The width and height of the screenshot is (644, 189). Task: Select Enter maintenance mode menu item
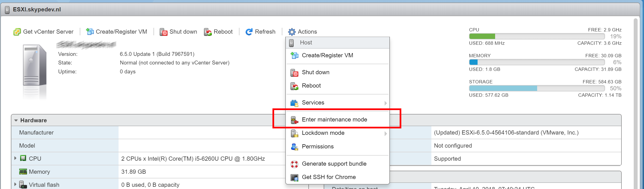pyautogui.click(x=337, y=120)
